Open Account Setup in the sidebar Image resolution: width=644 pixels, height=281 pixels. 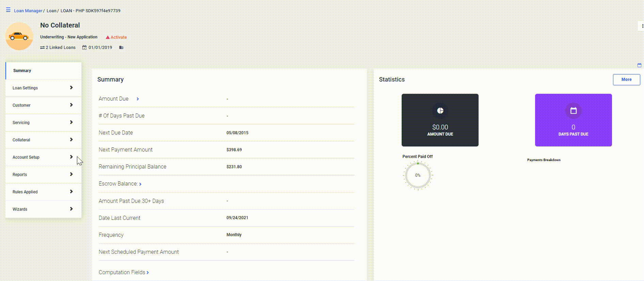pyautogui.click(x=44, y=157)
